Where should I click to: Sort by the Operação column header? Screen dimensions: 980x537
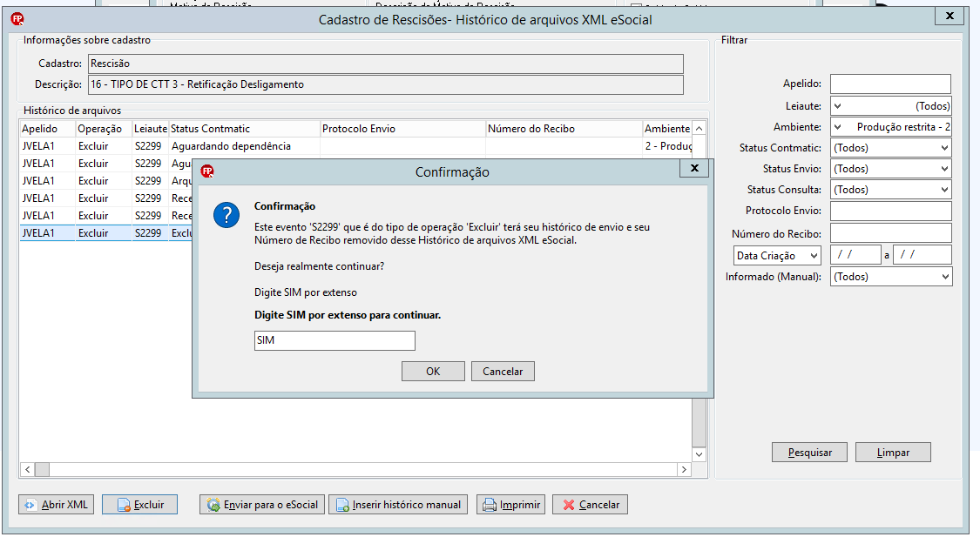(x=104, y=129)
